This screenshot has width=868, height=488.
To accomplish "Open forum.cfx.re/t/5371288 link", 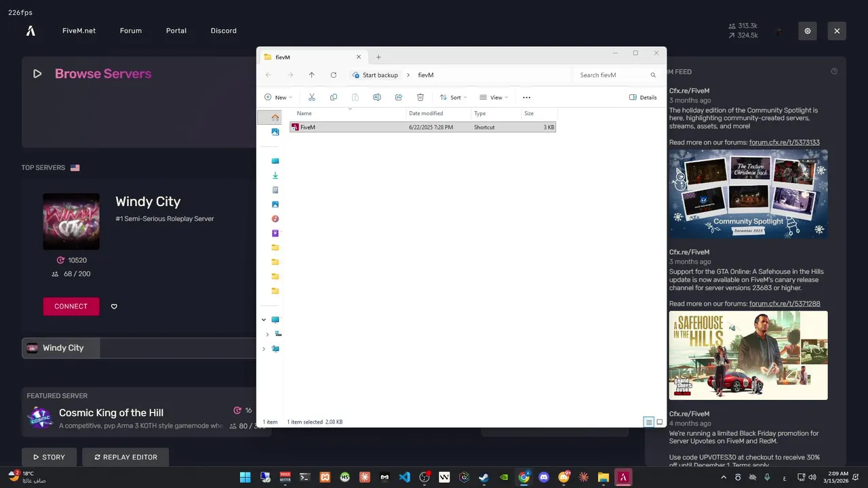I will 785,304.
